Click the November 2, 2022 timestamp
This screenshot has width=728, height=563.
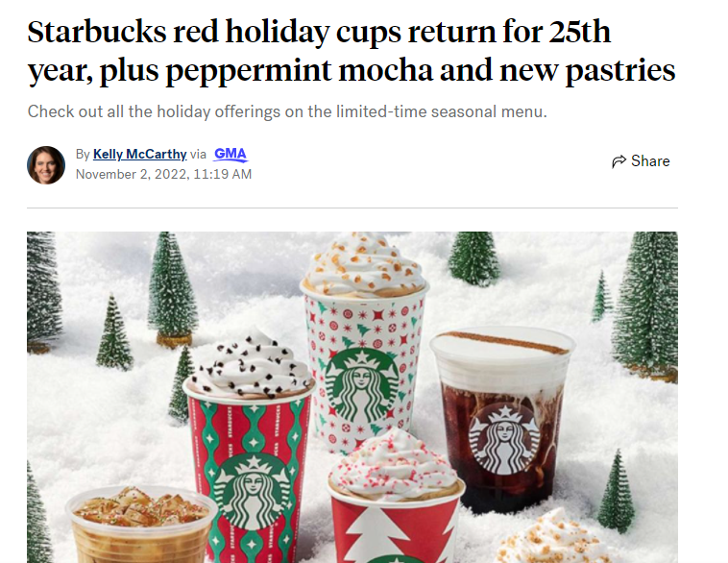pyautogui.click(x=163, y=174)
